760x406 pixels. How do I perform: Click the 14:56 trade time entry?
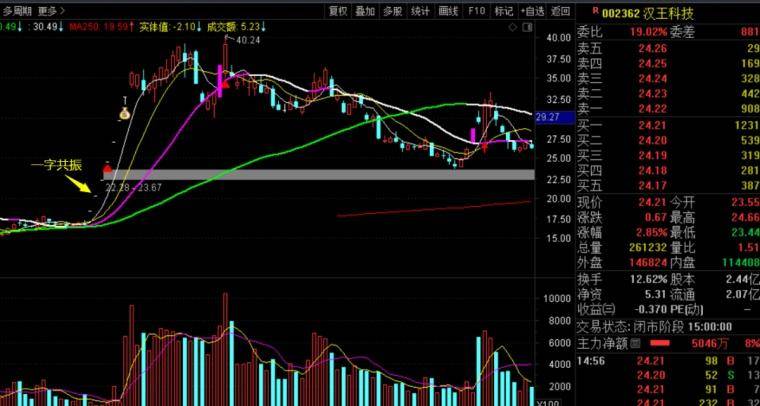(590, 361)
